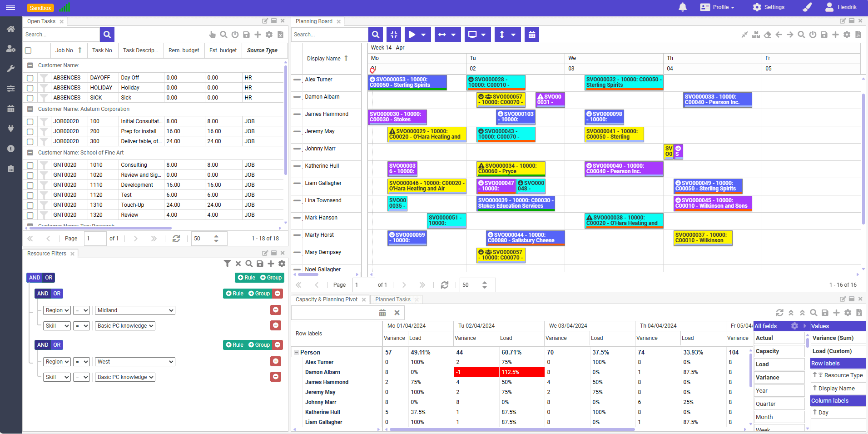
Task: Click refresh icon in Open Tasks pager
Action: tap(176, 239)
